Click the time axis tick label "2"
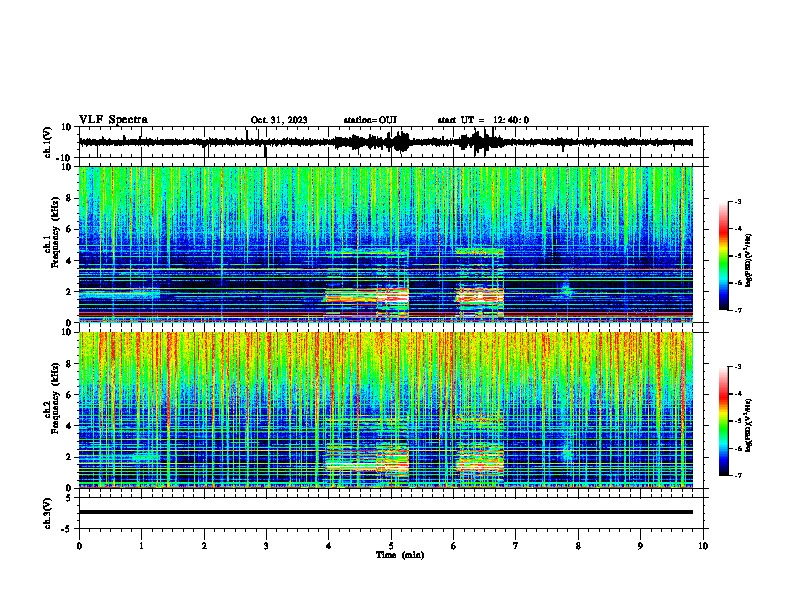 click(x=204, y=546)
